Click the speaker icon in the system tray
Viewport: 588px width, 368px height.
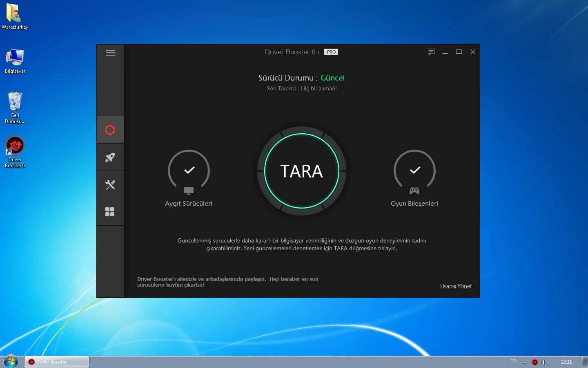(x=545, y=362)
